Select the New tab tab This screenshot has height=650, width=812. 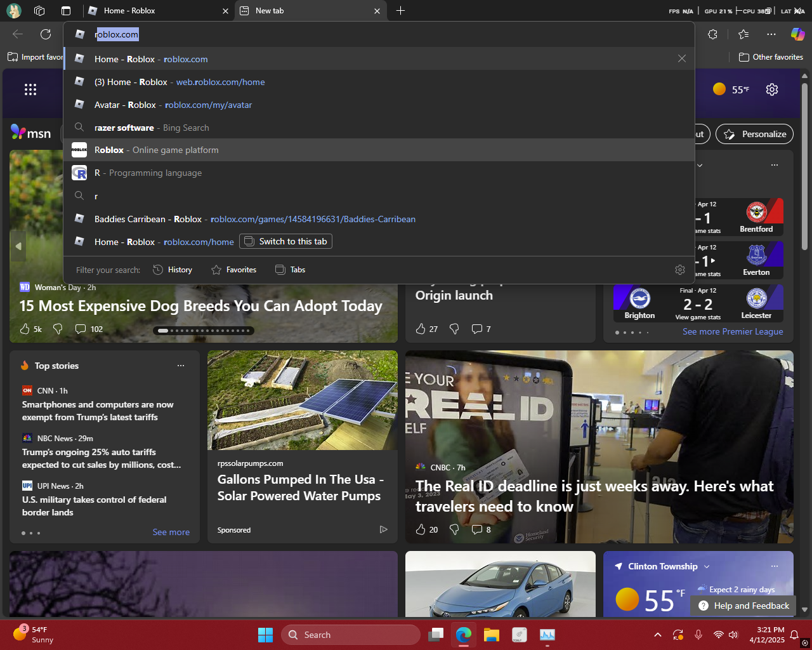coord(310,10)
